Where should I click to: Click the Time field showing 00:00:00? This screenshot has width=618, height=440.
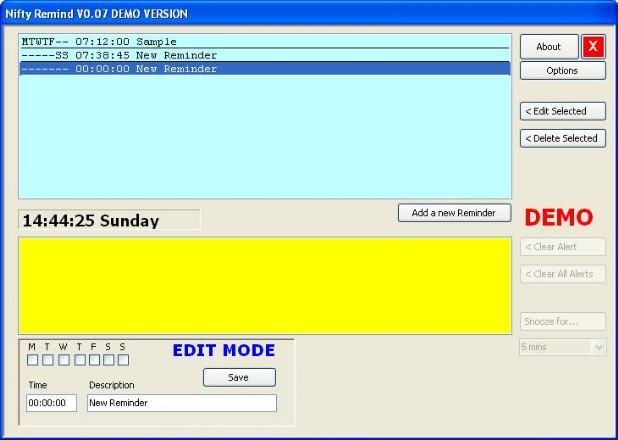tap(51, 403)
